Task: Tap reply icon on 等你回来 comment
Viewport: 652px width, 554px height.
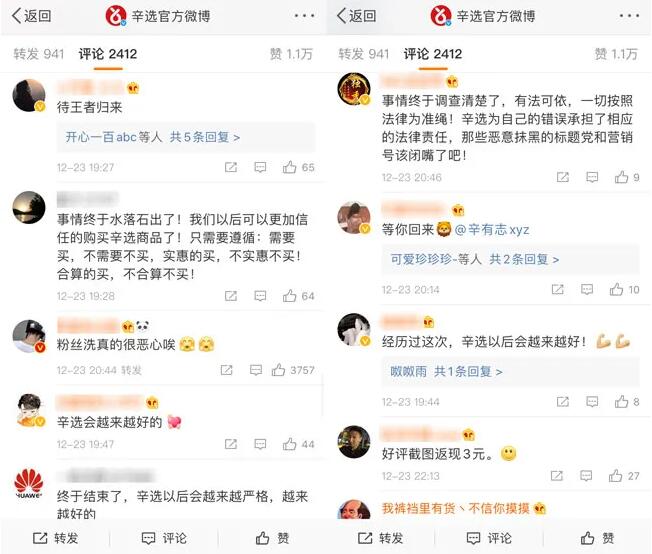Action: (587, 289)
